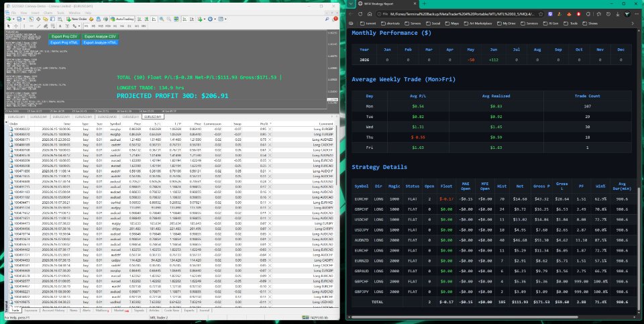
Task: Select the Text 'A' drawing tool
Action: tap(60, 26)
